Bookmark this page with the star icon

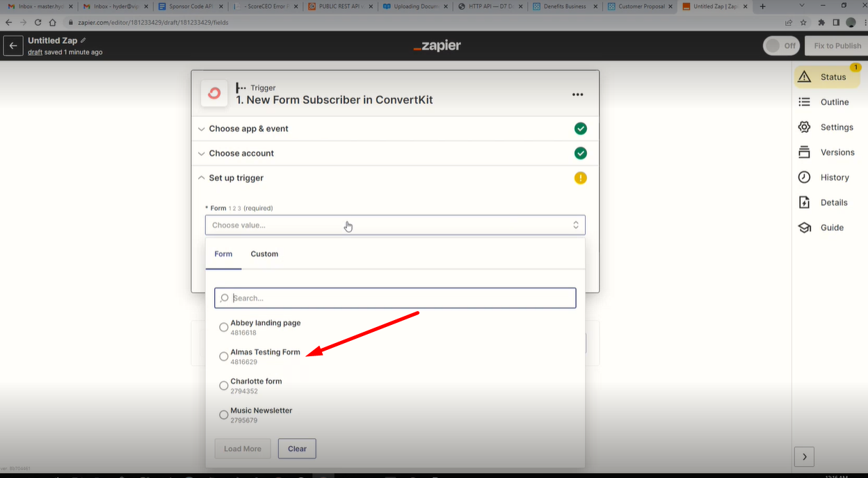point(803,22)
